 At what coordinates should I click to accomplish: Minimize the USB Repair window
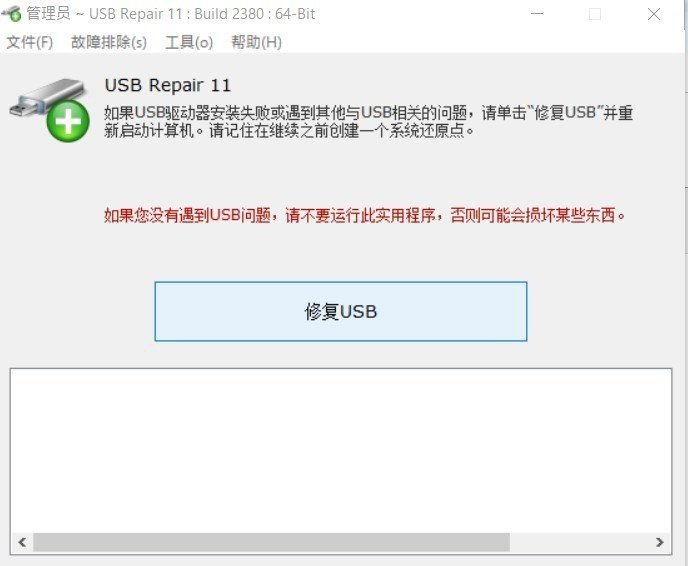[x=537, y=14]
